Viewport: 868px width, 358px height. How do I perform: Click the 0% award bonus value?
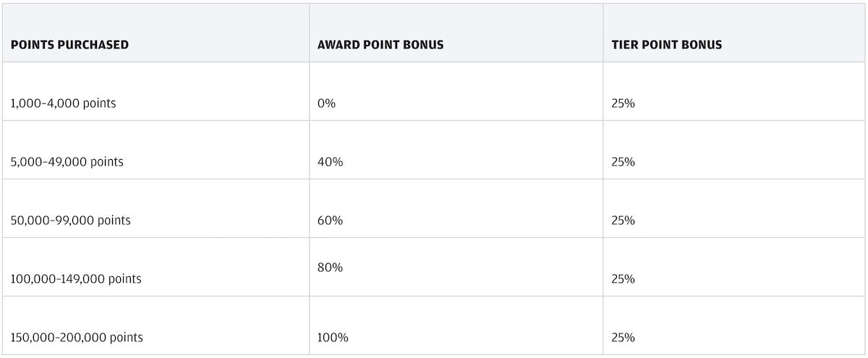pyautogui.click(x=326, y=103)
